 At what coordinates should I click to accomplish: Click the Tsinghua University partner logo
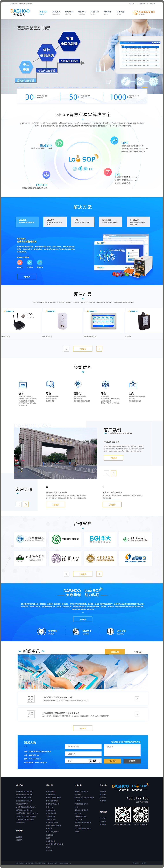click(65, 559)
